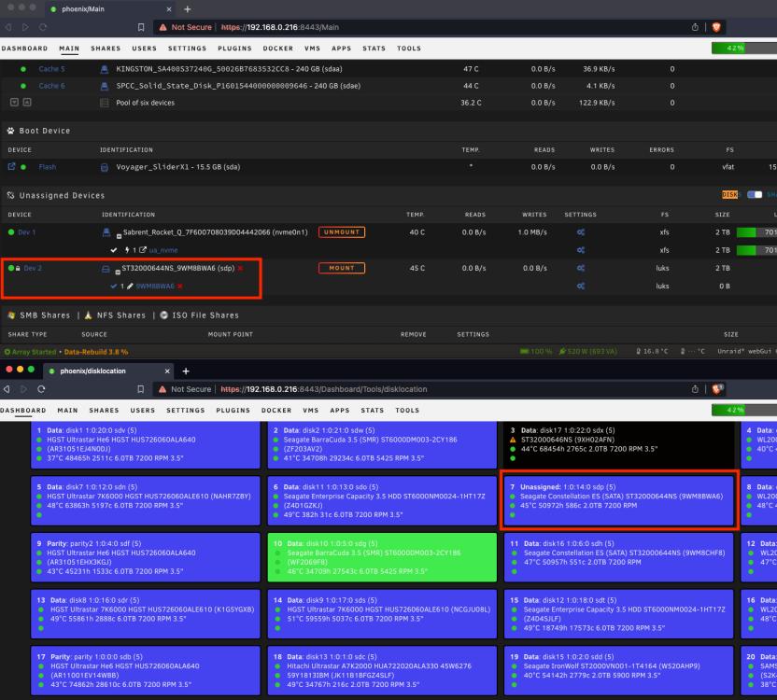Toggle the Disks/Shares switch in Unassigned Devices
Screen dimensions: 777x700
(x=755, y=195)
